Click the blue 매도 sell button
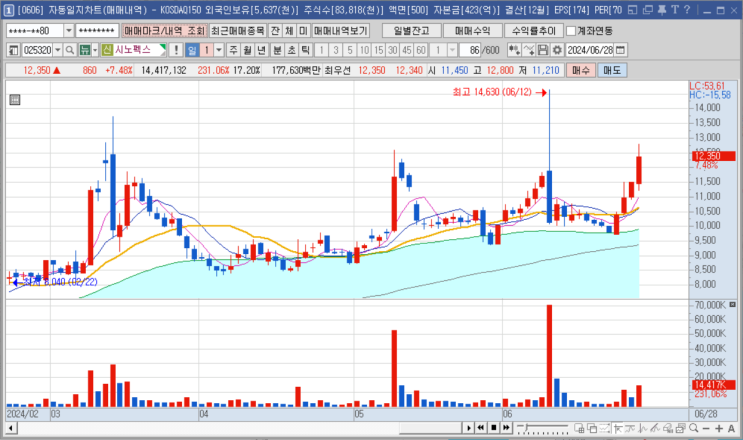 coord(612,70)
